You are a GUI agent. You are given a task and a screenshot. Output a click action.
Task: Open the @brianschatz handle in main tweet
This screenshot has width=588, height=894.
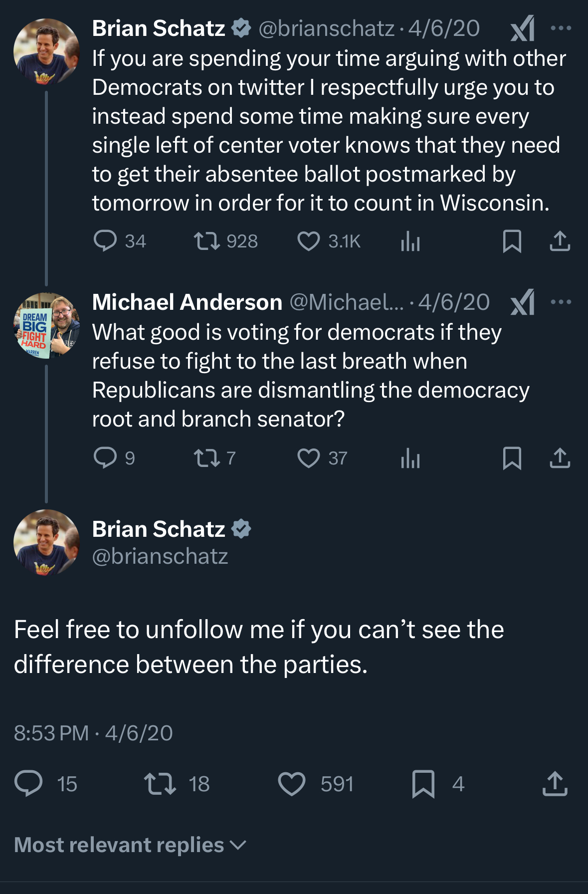pos(160,556)
